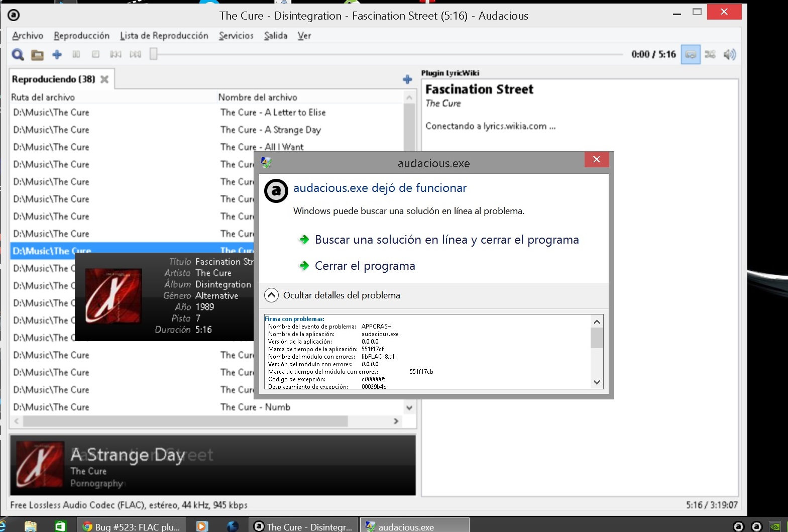Open the green store taskbar icon
The image size is (788, 532).
click(60, 526)
